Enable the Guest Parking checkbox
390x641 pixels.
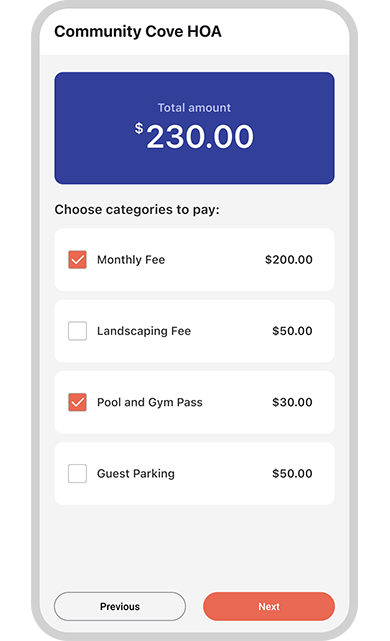(x=77, y=473)
